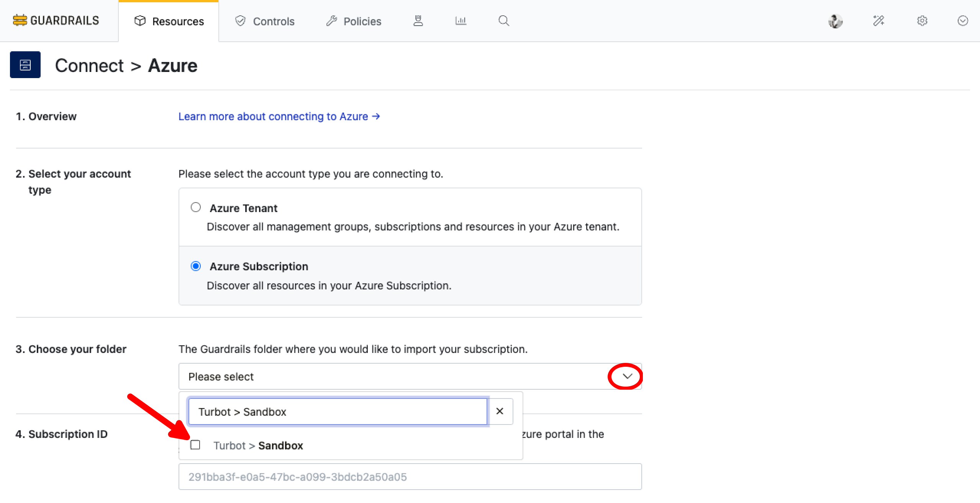The image size is (980, 503).
Task: Open the user profile avatar
Action: tap(835, 21)
